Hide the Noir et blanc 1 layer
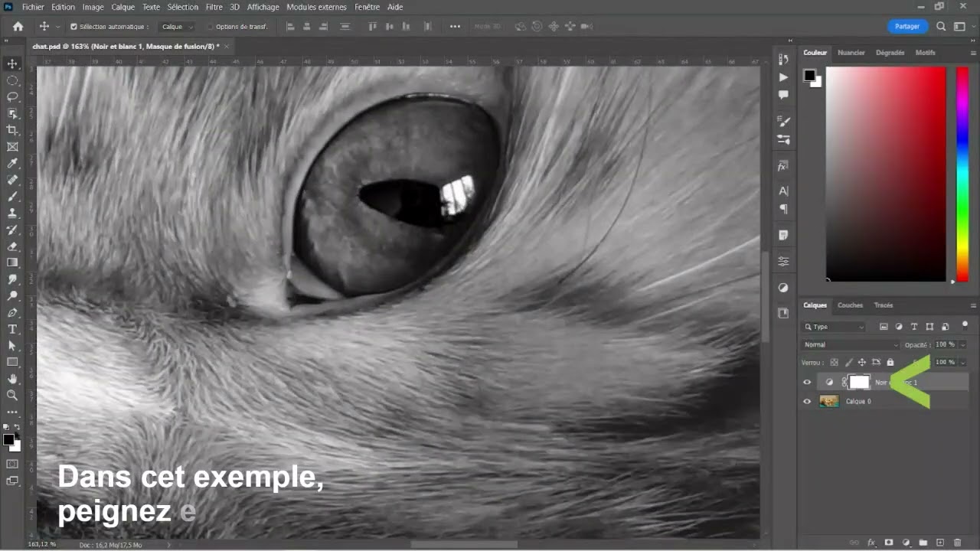980x551 pixels. (807, 382)
